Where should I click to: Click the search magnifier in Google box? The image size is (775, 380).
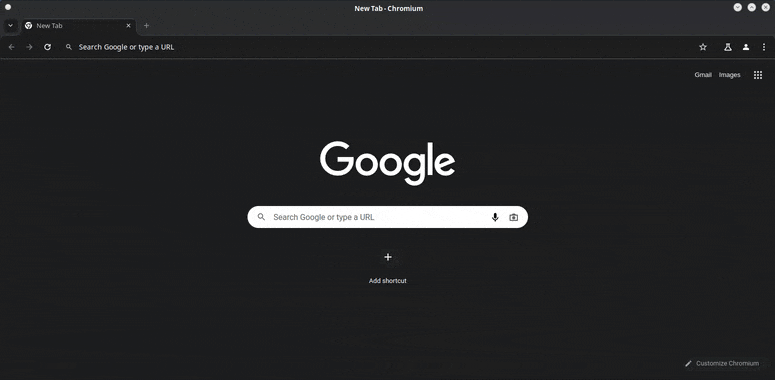coord(261,217)
